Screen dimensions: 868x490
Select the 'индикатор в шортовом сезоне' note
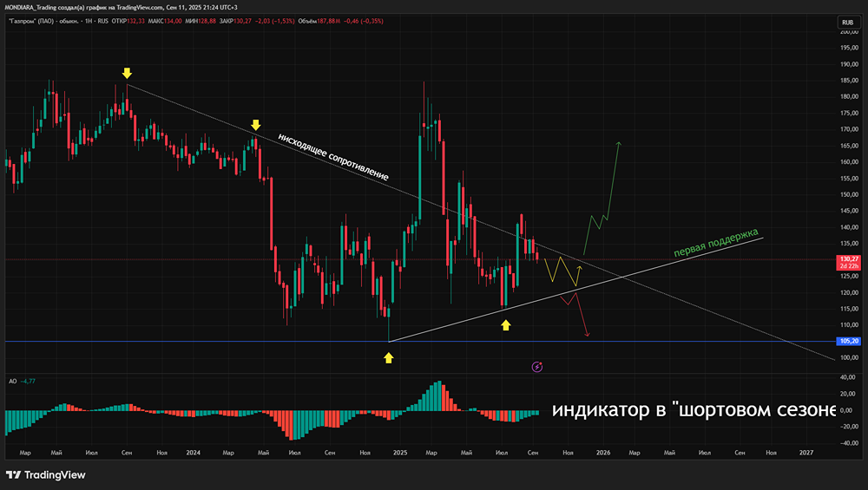point(693,410)
